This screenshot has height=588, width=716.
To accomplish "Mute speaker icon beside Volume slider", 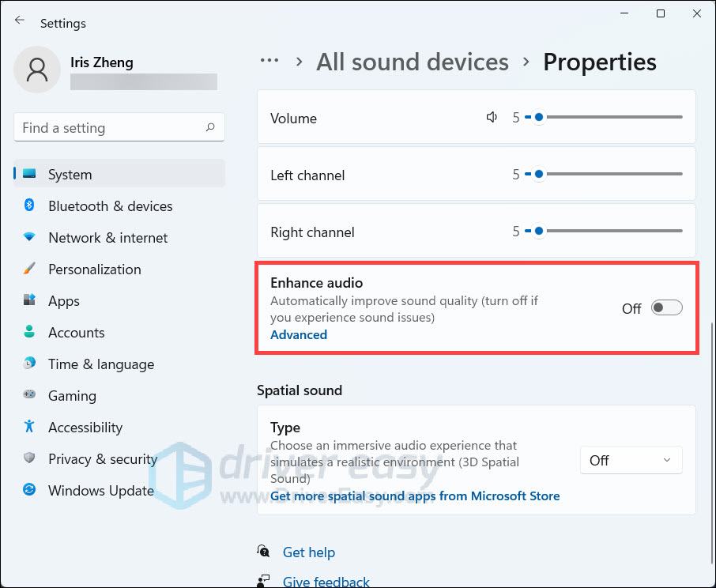I will (x=492, y=118).
